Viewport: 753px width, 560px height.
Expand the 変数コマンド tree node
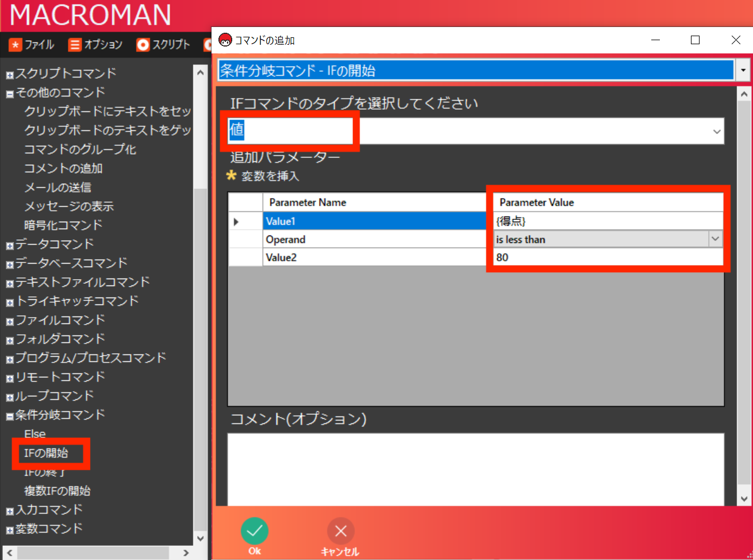tap(10, 530)
